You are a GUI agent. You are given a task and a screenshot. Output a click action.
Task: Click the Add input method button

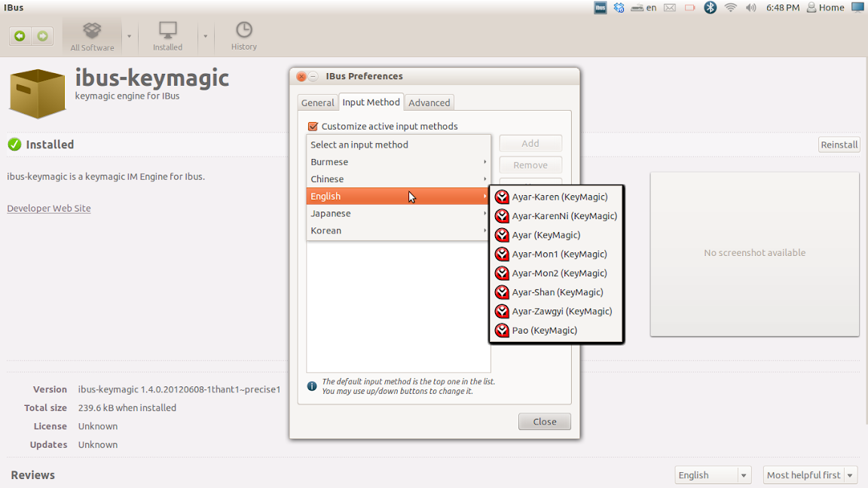pyautogui.click(x=530, y=143)
